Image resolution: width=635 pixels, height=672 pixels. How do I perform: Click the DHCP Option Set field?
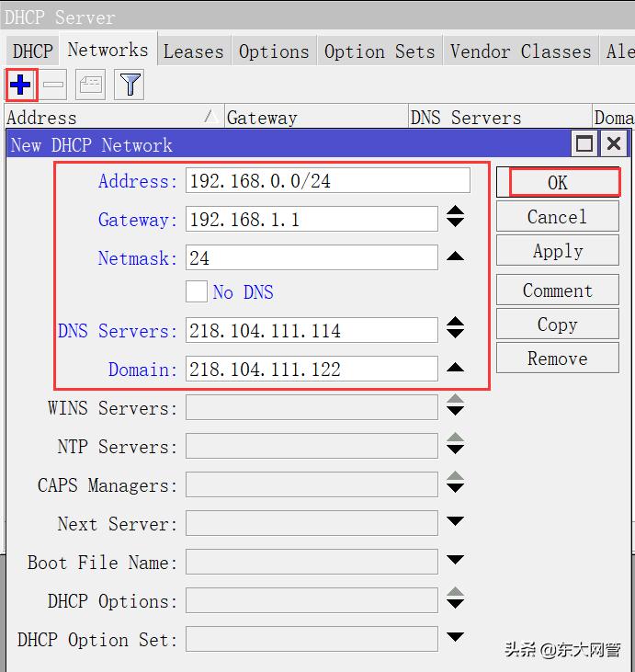point(312,639)
